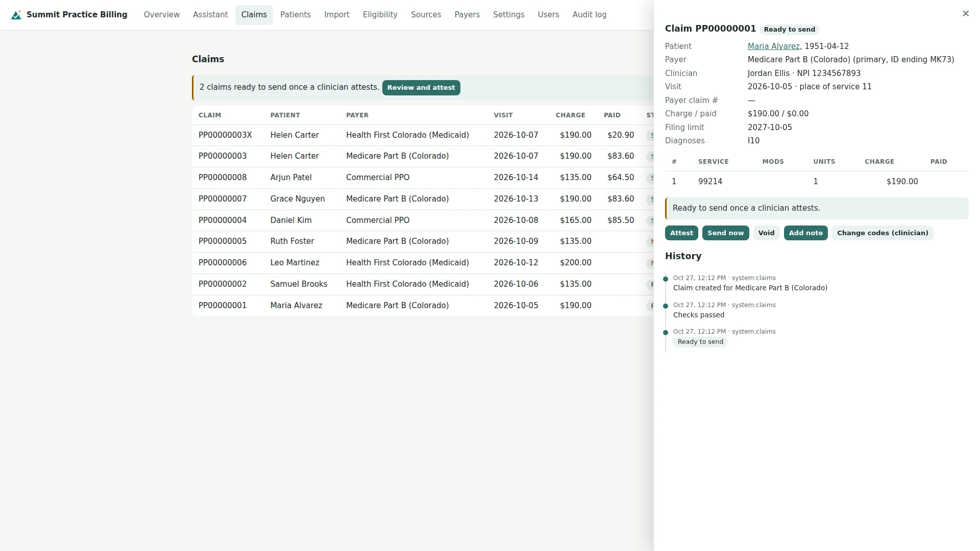Click the VISIT column header
Image resolution: width=980 pixels, height=551 pixels.
coord(503,115)
